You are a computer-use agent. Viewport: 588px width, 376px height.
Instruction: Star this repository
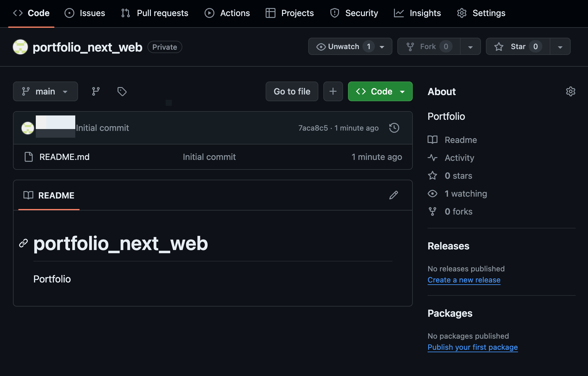click(x=518, y=46)
